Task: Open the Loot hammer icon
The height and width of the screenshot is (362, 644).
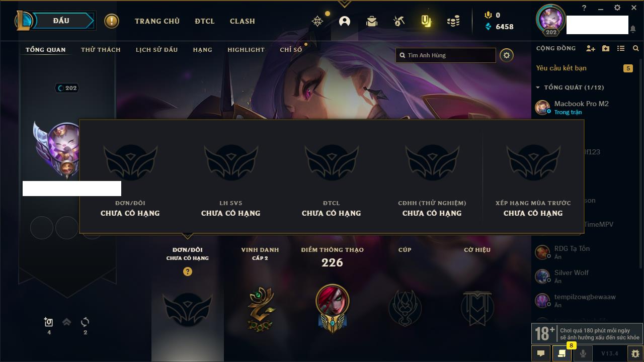Action: (399, 21)
